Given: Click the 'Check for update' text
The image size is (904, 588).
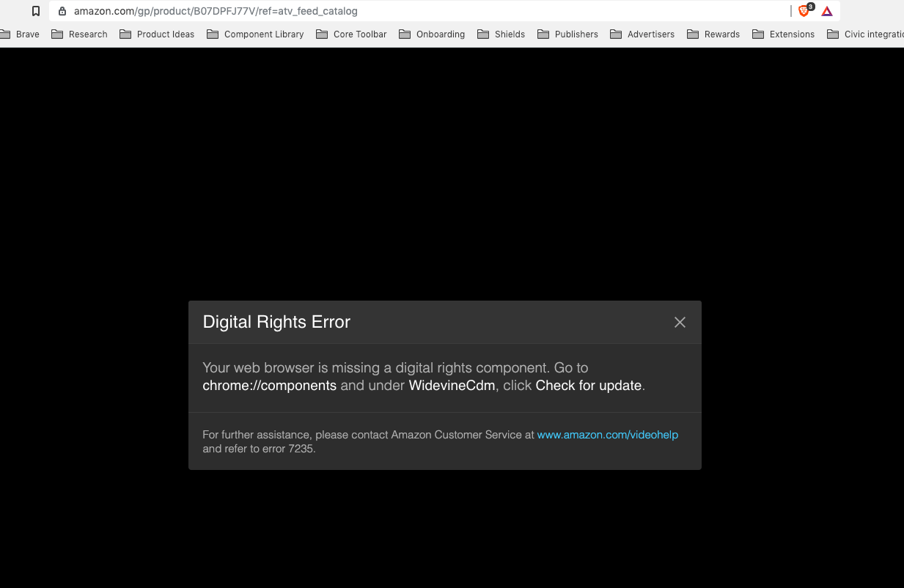Looking at the screenshot, I should point(589,386).
